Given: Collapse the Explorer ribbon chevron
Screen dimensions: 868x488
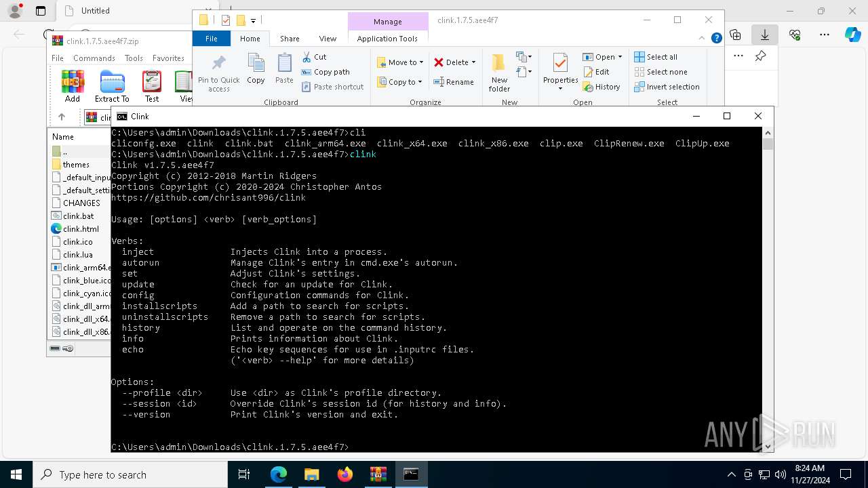Looking at the screenshot, I should click(703, 39).
